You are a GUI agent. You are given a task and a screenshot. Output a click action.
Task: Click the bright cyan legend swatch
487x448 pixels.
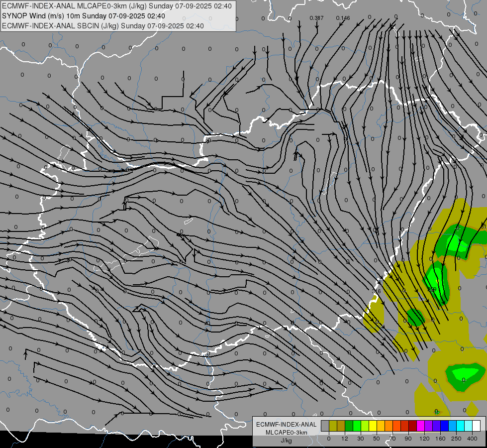[x=461, y=426]
